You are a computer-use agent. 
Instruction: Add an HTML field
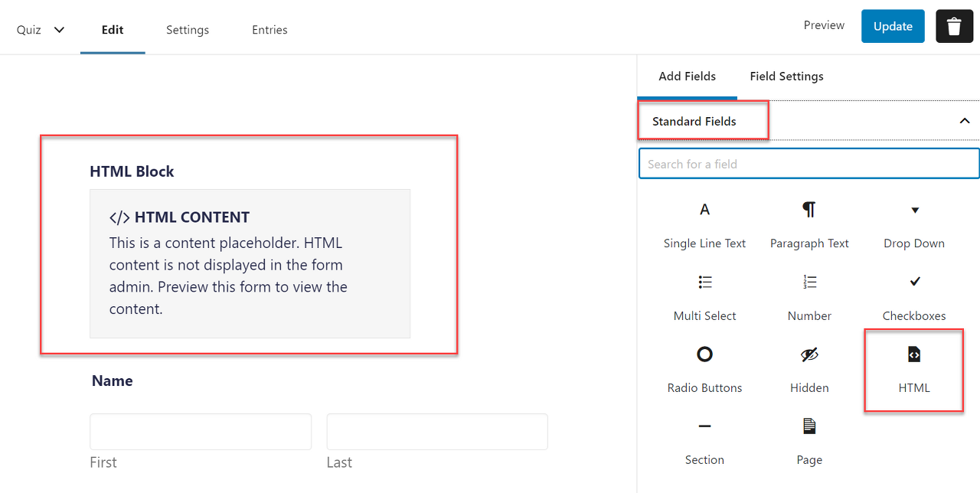point(914,370)
